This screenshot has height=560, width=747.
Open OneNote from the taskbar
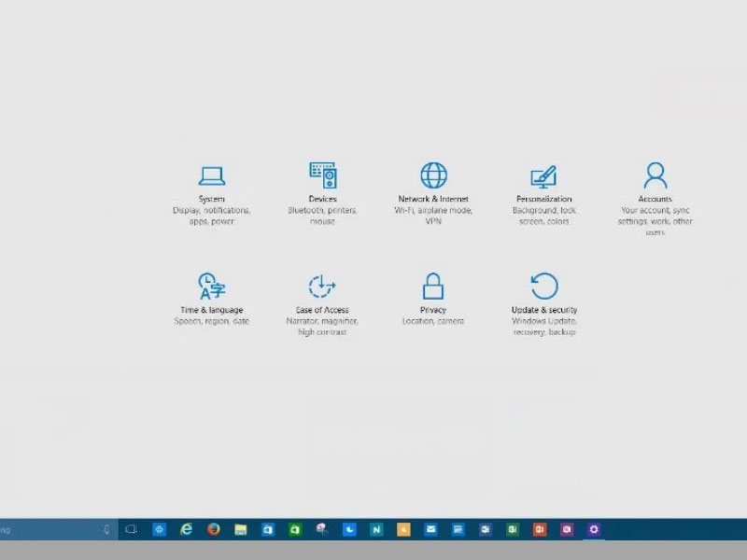coord(567,529)
